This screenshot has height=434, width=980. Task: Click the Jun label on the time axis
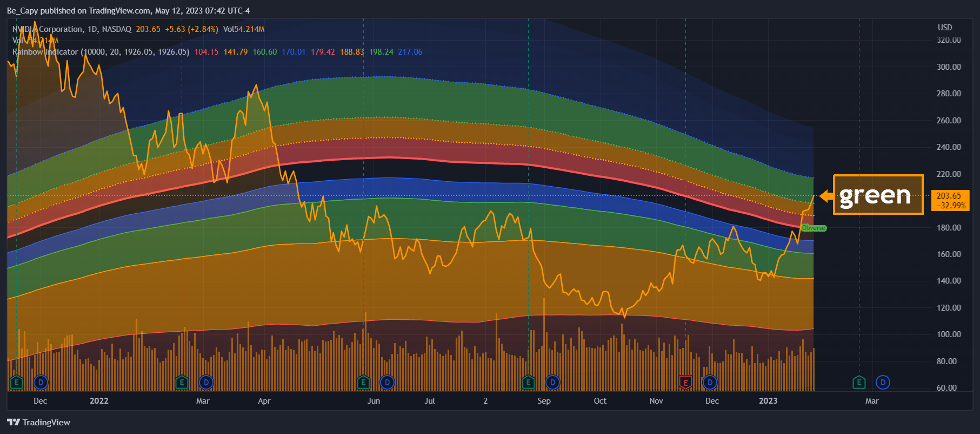coord(374,401)
